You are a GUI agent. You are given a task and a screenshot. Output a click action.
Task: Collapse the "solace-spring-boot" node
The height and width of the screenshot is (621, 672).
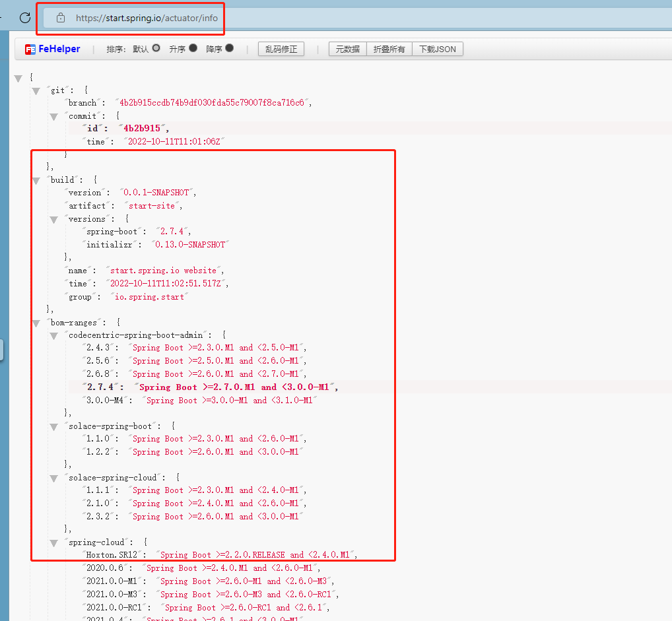53,427
